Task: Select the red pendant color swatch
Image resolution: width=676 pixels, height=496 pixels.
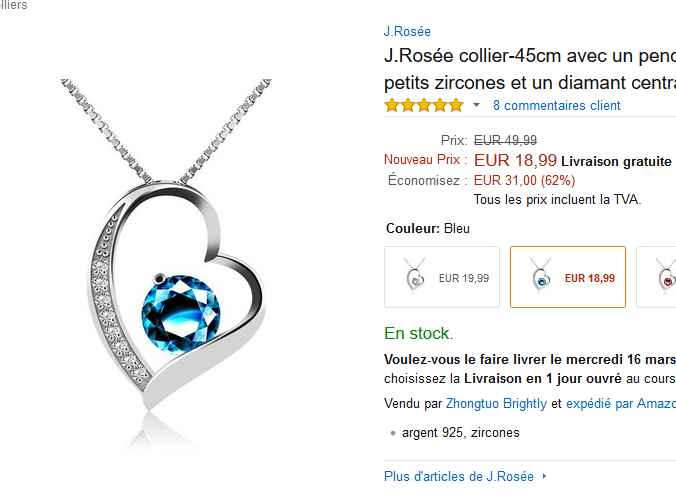Action: [657, 277]
